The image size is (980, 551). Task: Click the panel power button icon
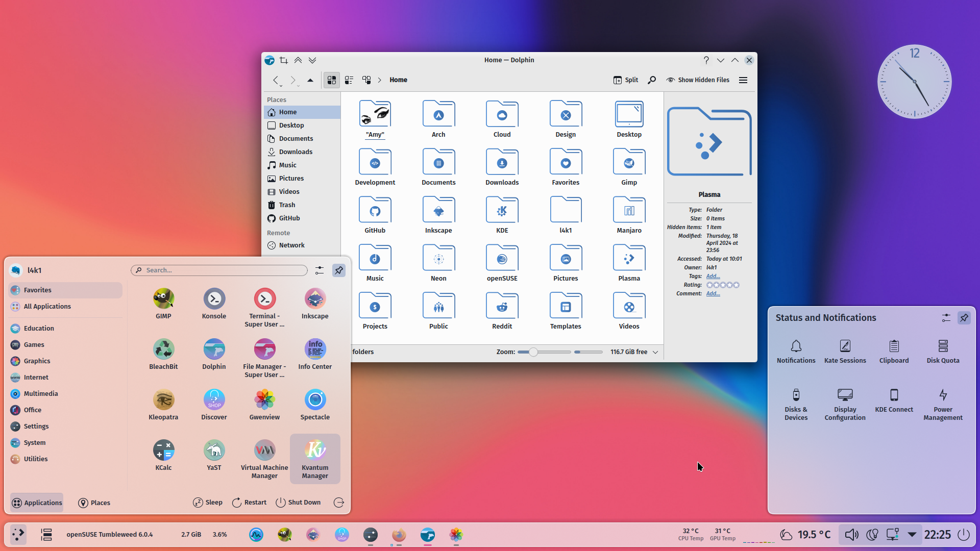pos(964,535)
